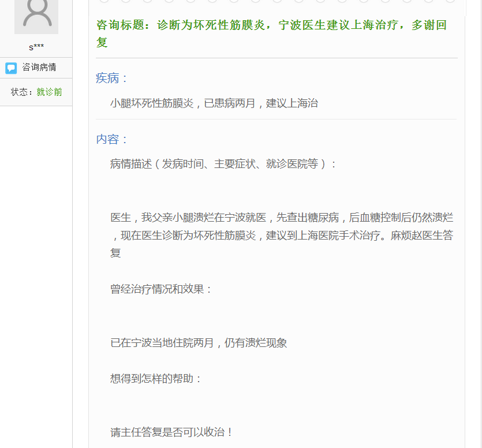Click the 曾经治疗情况和效果 subheading

tap(161, 289)
